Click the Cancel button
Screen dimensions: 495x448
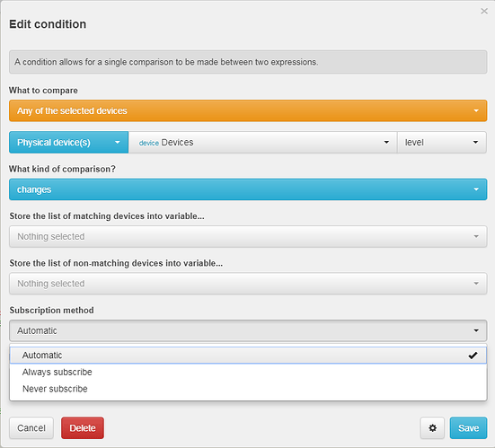(x=31, y=428)
